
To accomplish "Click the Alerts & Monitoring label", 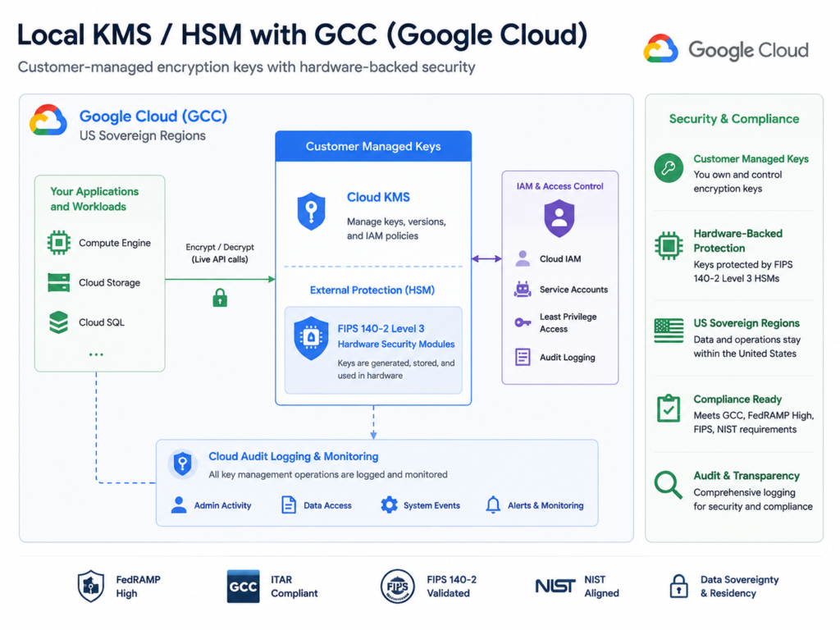I will click(546, 505).
